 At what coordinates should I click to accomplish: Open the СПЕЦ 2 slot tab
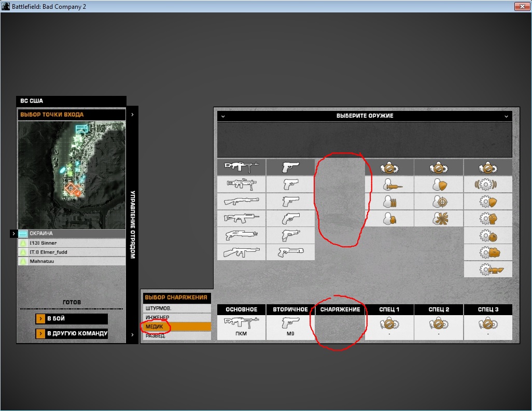[439, 309]
